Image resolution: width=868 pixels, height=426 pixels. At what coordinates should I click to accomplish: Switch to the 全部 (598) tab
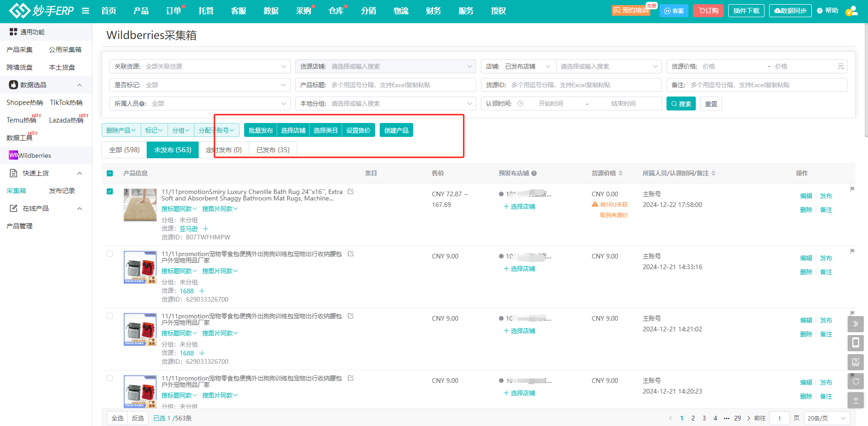(124, 150)
